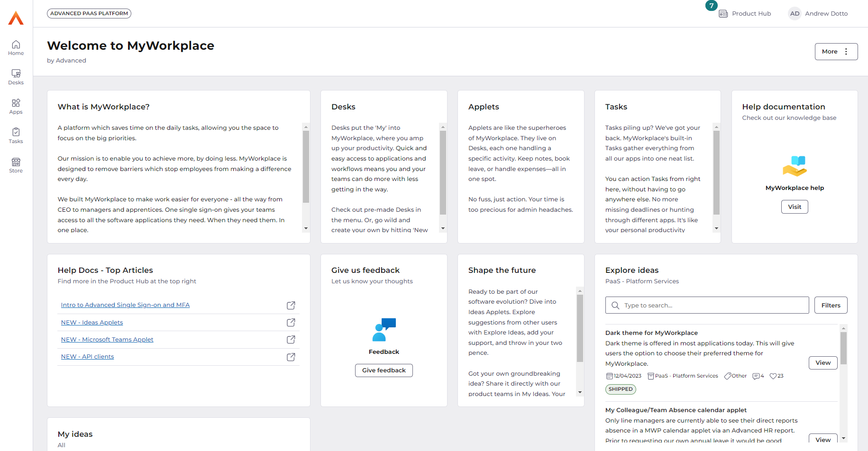868x451 pixels.
Task: Open Store from the sidebar
Action: pos(16,165)
